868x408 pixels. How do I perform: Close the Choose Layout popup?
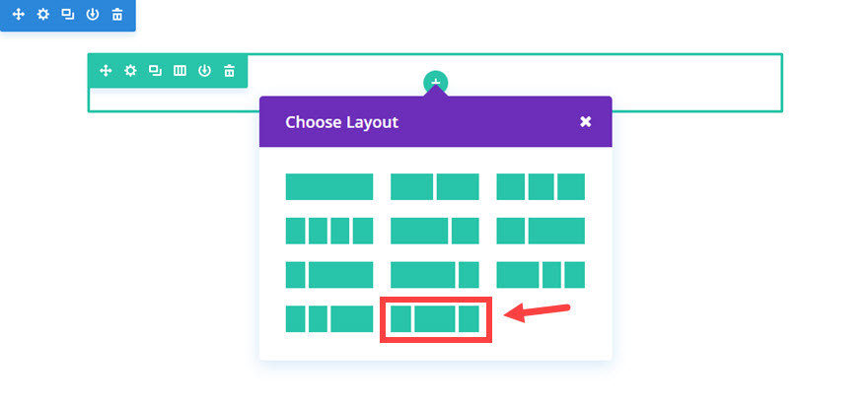[585, 122]
